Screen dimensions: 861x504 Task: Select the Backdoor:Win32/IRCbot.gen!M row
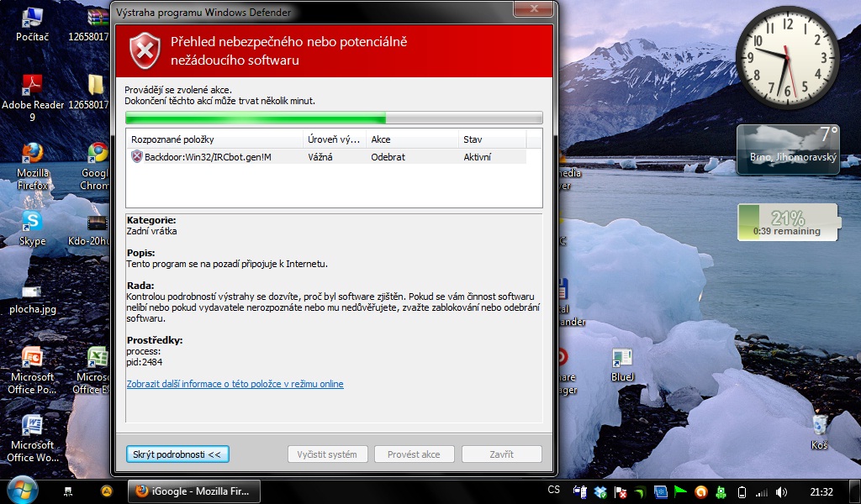coord(327,157)
